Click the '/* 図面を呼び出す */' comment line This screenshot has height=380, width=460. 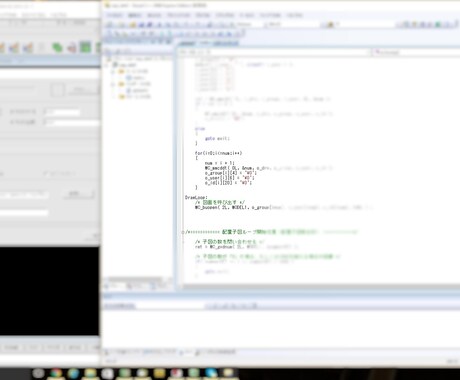point(220,202)
